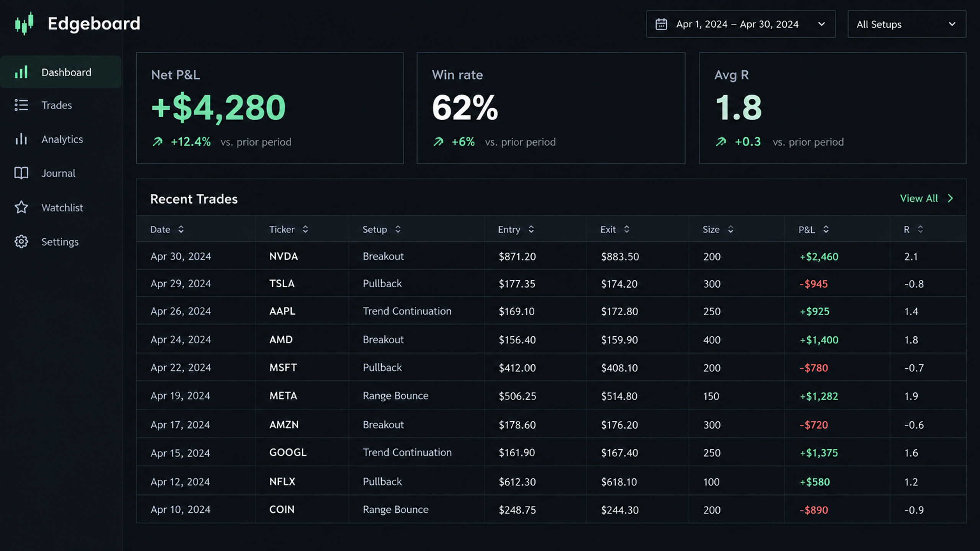Expand the date range dropdown
Viewport: 980px width, 551px height.
pos(741,24)
